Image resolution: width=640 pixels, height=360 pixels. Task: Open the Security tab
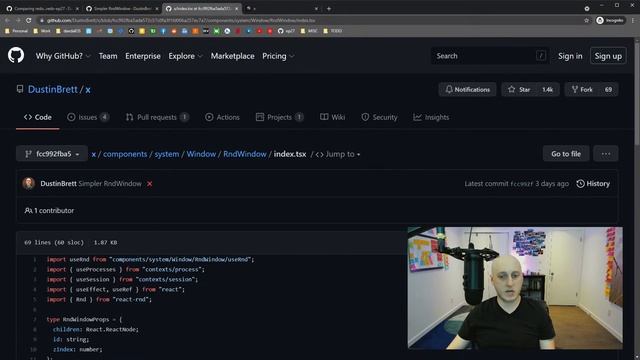379,117
